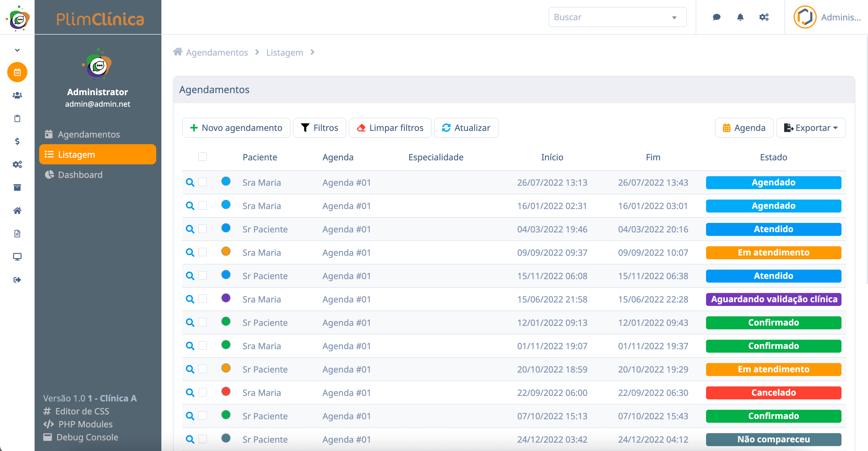Switch to the Agenda calendar view

744,128
